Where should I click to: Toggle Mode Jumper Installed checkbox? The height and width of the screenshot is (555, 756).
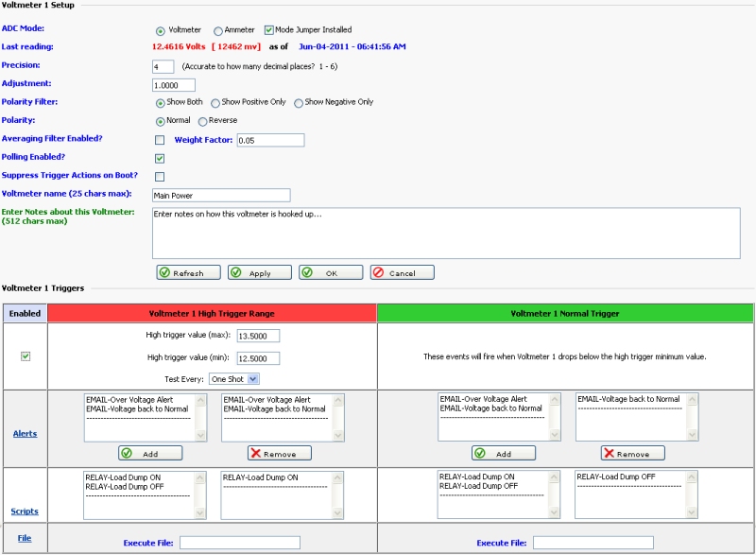point(269,30)
